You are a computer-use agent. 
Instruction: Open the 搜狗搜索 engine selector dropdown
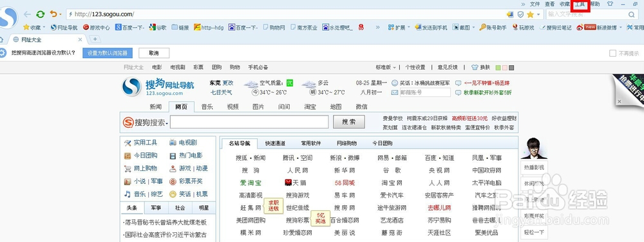[x=167, y=123]
